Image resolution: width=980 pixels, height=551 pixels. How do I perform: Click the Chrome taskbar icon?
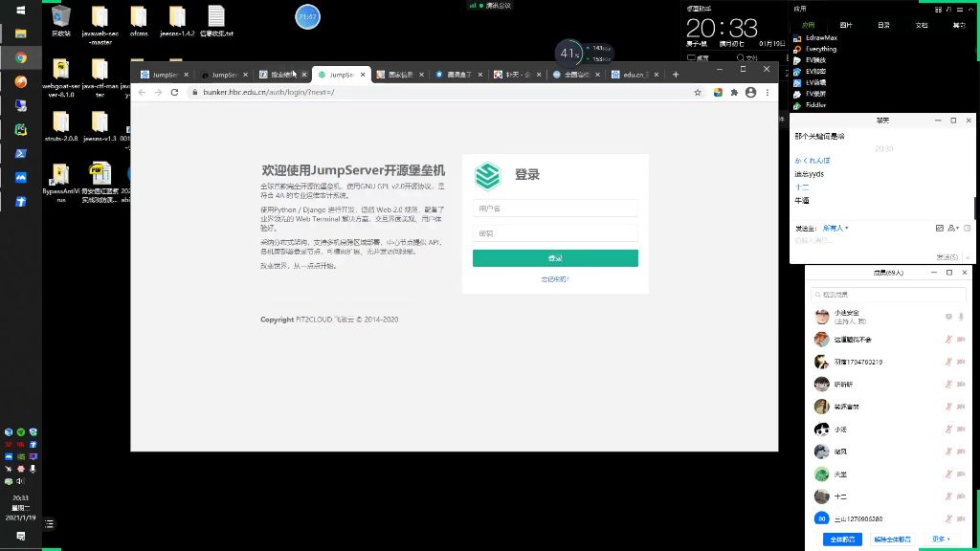[x=21, y=57]
